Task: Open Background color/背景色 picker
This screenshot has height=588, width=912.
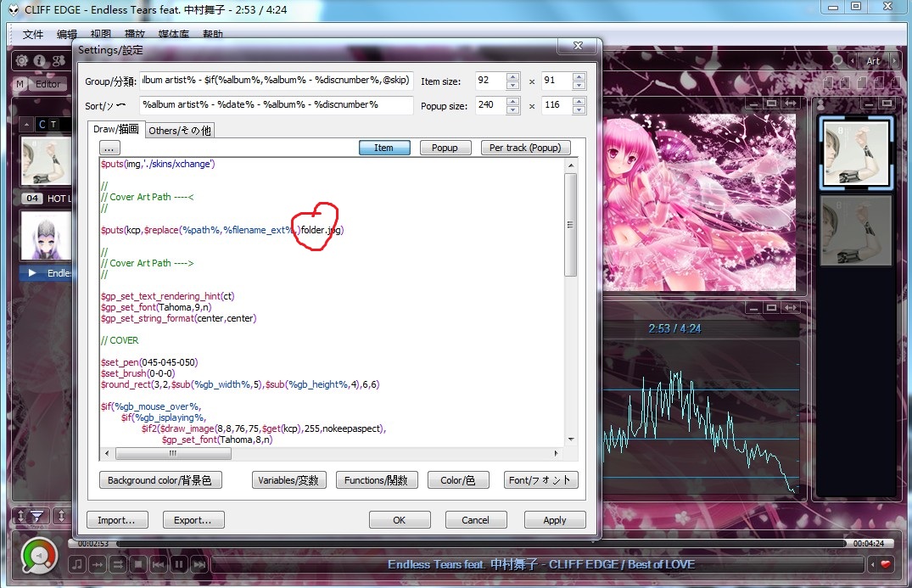Action: click(160, 480)
